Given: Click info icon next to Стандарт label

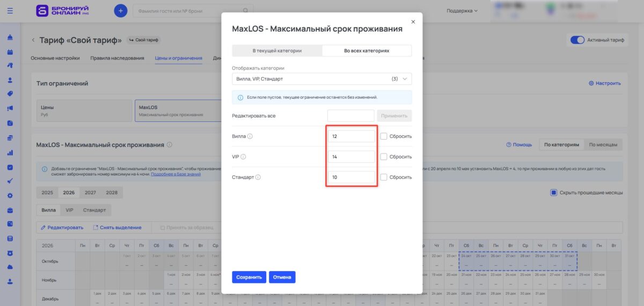Looking at the screenshot, I should click(258, 177).
